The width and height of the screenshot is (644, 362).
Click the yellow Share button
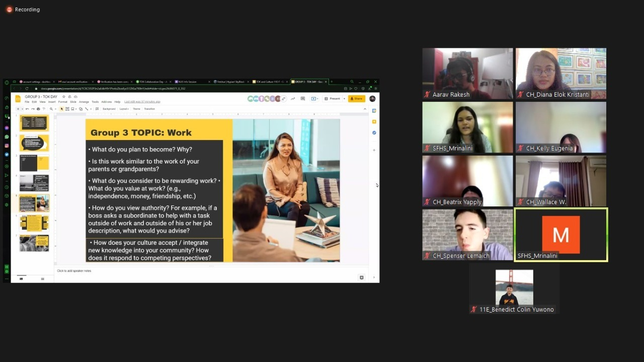(356, 99)
